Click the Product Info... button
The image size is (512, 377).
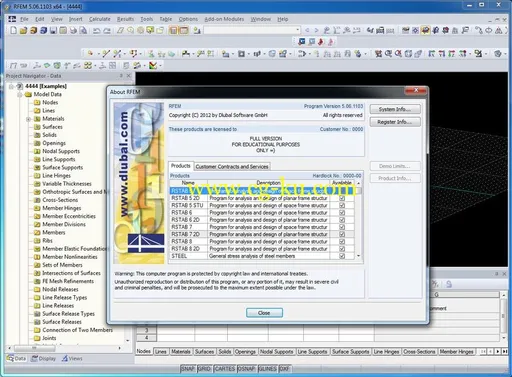click(x=395, y=178)
